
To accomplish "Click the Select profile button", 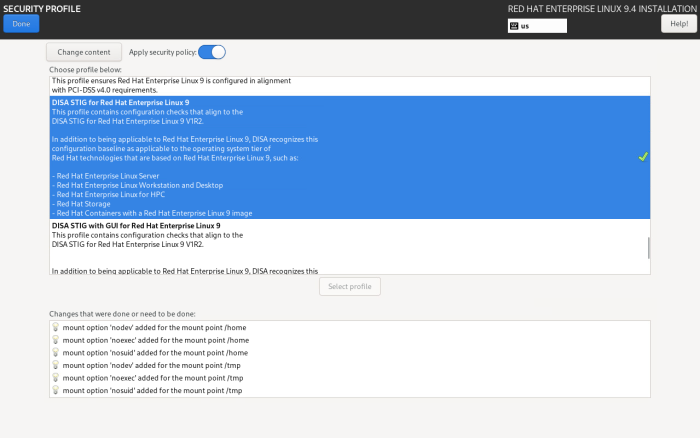I will point(350,287).
